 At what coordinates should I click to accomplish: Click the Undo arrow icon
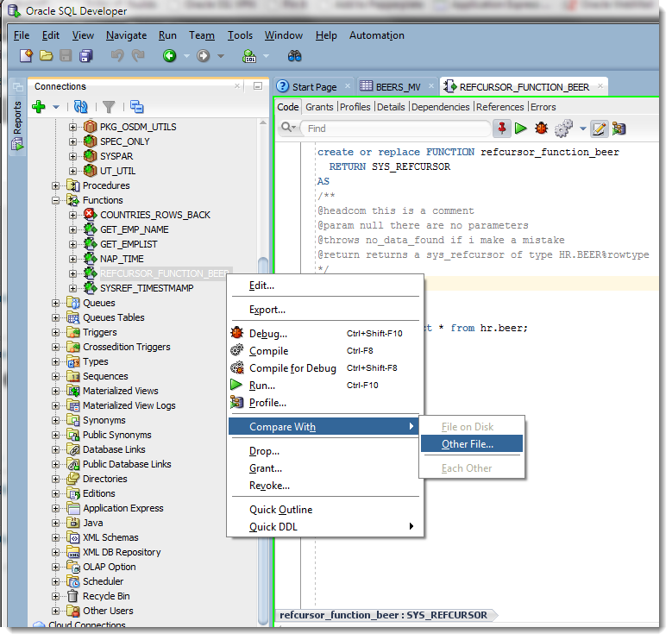[117, 56]
